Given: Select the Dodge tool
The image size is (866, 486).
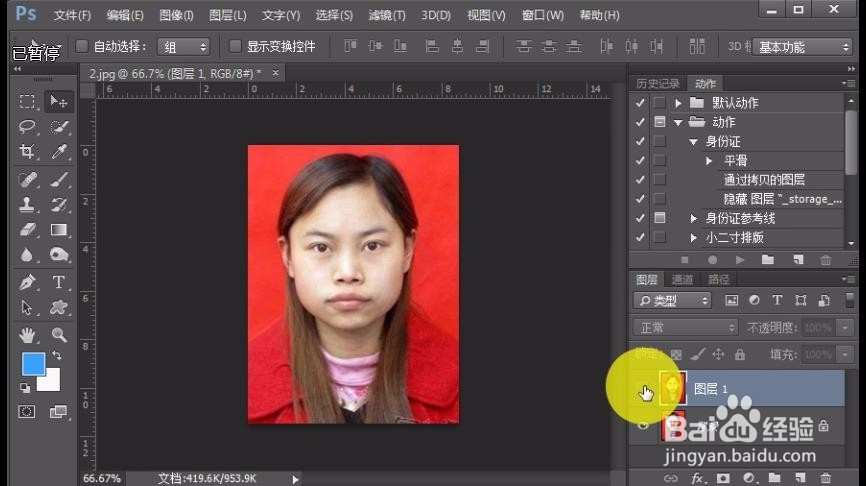Looking at the screenshot, I should click(x=59, y=255).
